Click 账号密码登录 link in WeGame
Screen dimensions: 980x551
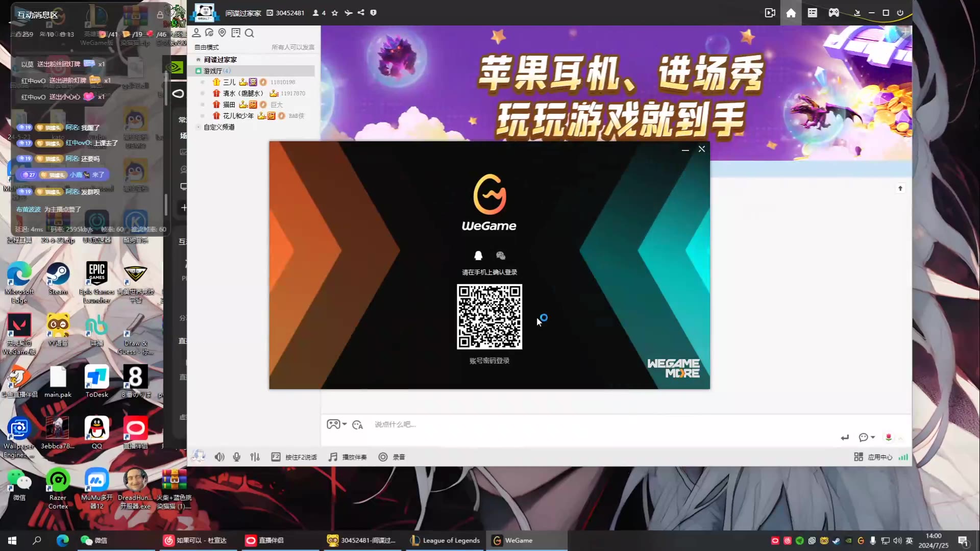pyautogui.click(x=489, y=361)
